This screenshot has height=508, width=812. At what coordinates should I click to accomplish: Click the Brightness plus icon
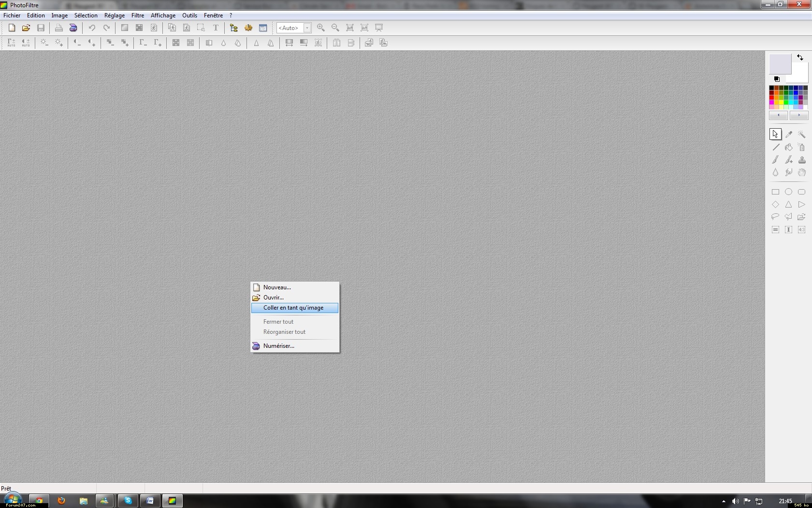pos(59,43)
